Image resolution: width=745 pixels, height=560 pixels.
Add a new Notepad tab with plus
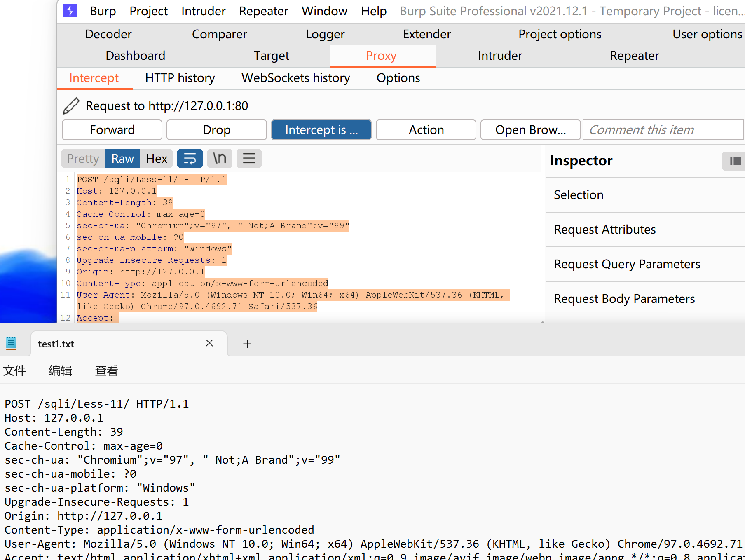(x=247, y=344)
